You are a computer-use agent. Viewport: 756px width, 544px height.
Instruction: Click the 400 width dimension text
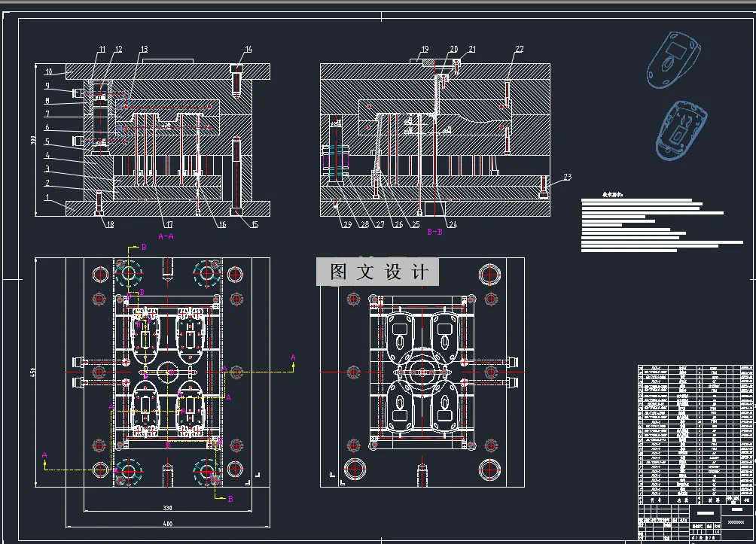point(167,524)
